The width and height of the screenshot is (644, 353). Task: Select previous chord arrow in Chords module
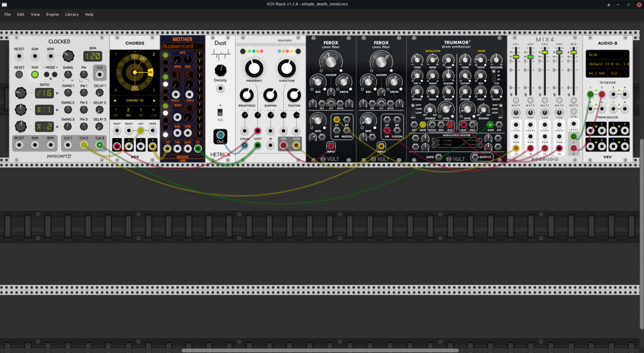(116, 100)
